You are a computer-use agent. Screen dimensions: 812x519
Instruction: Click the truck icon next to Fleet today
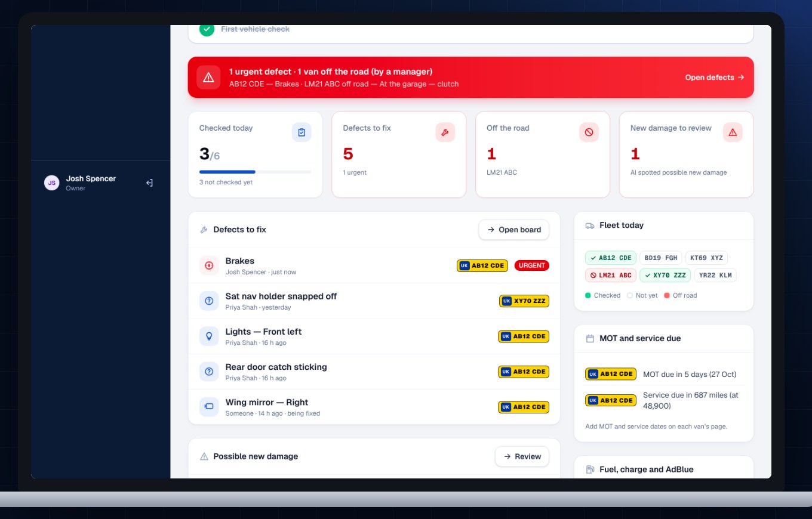point(590,225)
